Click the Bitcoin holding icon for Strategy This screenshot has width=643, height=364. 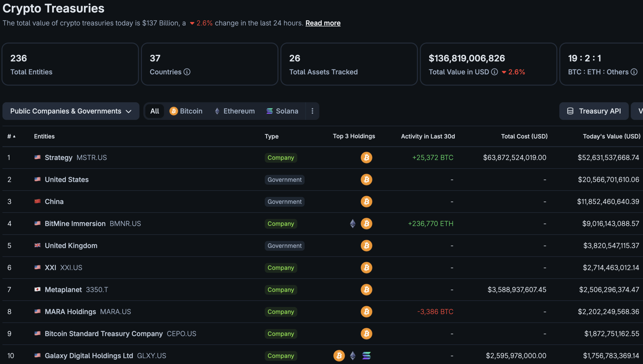point(366,158)
